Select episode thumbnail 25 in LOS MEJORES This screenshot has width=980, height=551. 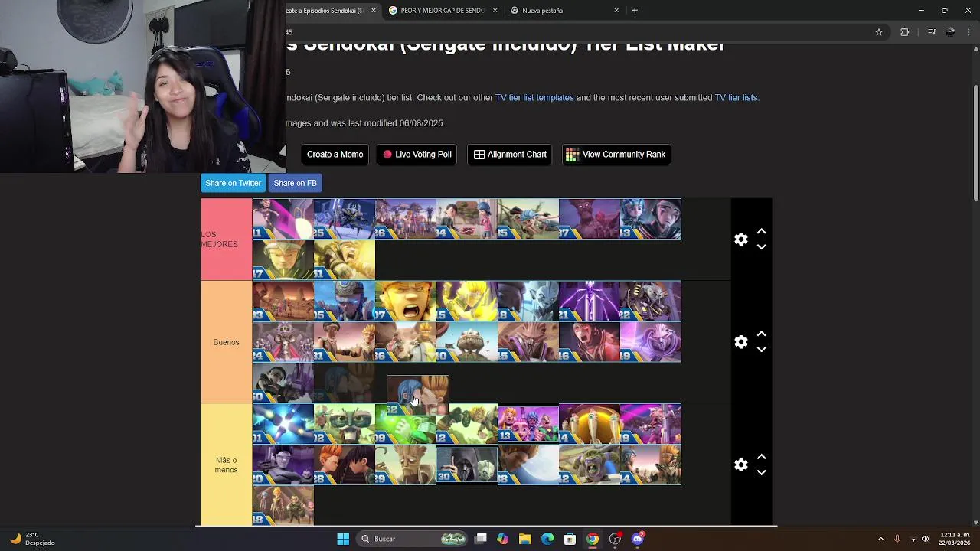(x=345, y=219)
